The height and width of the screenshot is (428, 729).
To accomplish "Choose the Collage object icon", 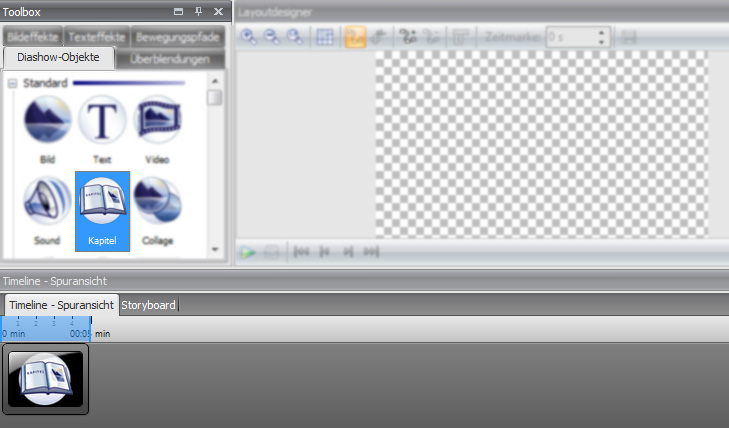I will click(157, 201).
